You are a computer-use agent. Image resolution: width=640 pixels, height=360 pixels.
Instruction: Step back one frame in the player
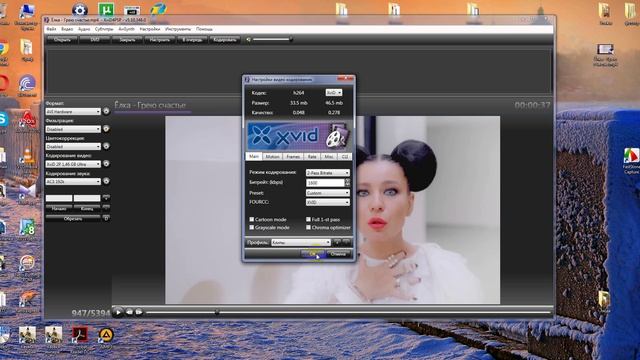coord(129,312)
